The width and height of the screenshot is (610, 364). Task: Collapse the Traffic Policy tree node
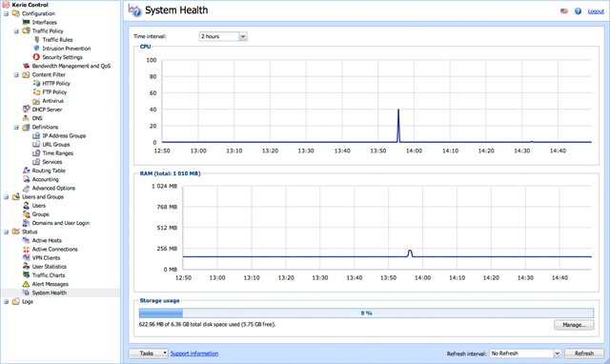[16, 31]
